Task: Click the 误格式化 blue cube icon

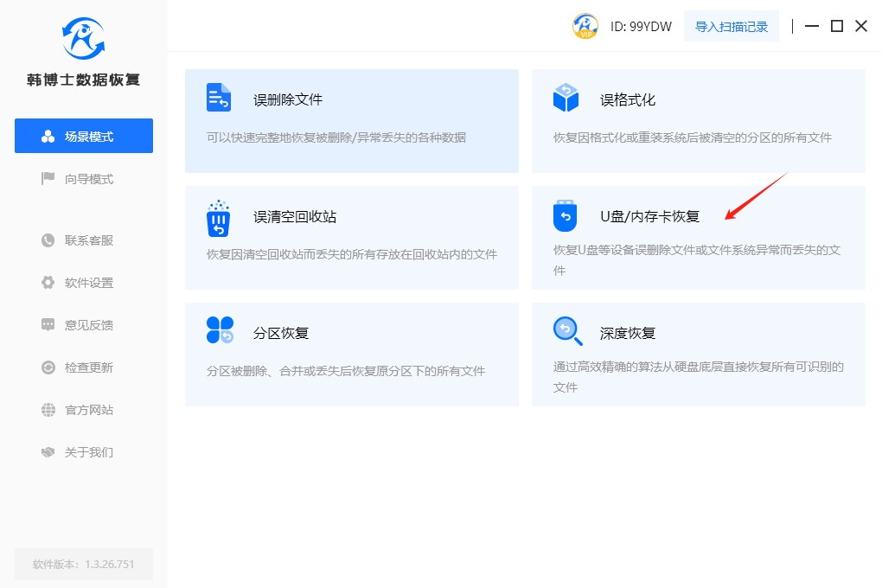Action: tap(566, 99)
